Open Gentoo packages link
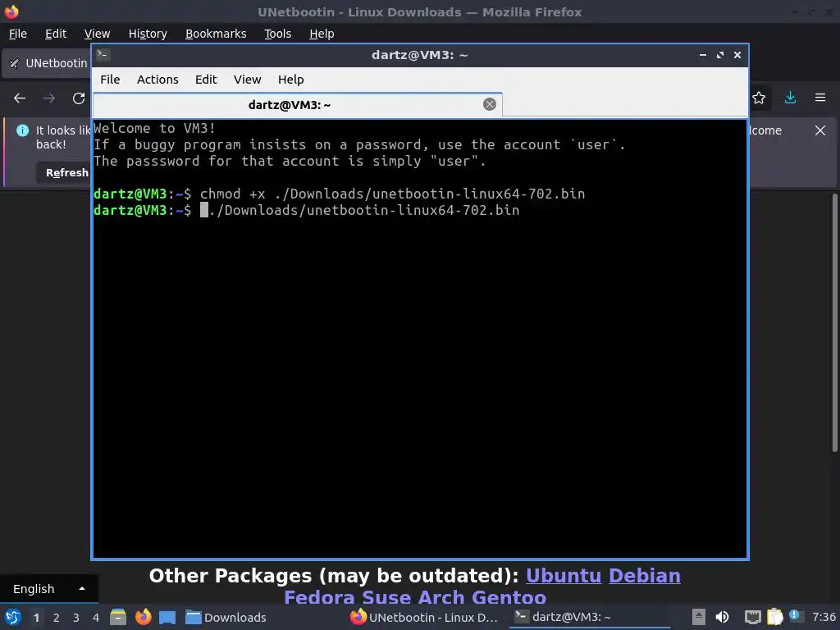 click(509, 597)
